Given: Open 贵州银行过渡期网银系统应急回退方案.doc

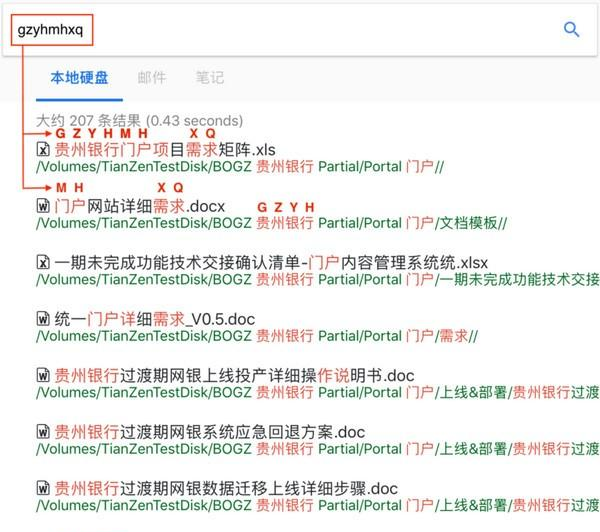Looking at the screenshot, I should click(x=210, y=432).
